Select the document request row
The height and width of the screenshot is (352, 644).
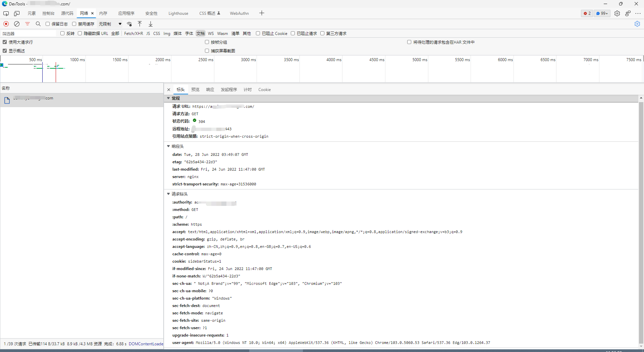[x=82, y=100]
